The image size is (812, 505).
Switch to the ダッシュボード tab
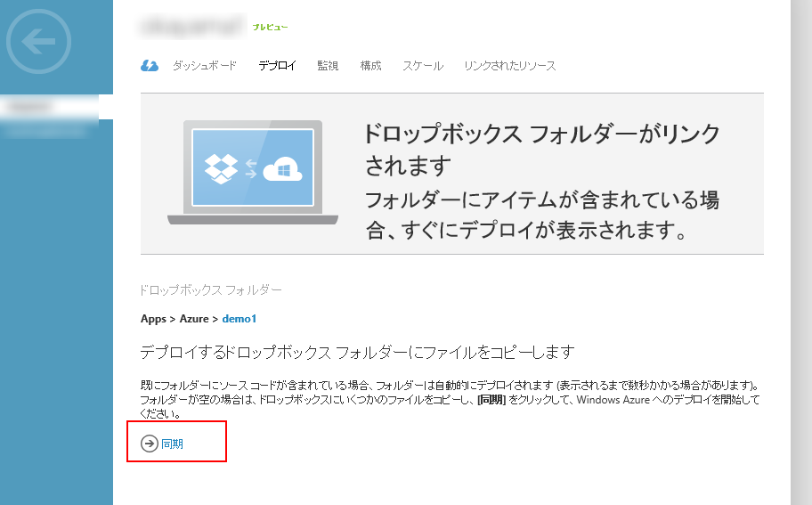pos(205,66)
